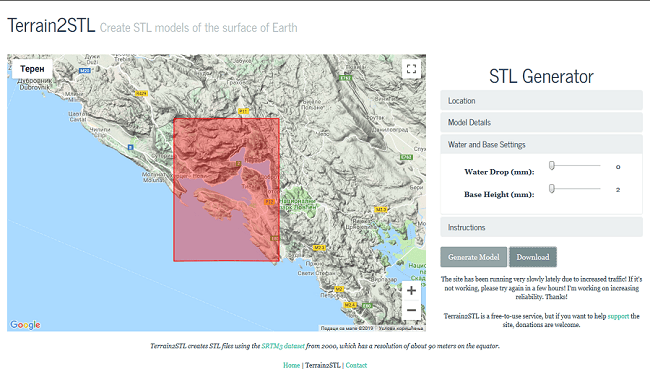Go to the Home page link
This screenshot has width=650, height=369.
click(x=291, y=365)
